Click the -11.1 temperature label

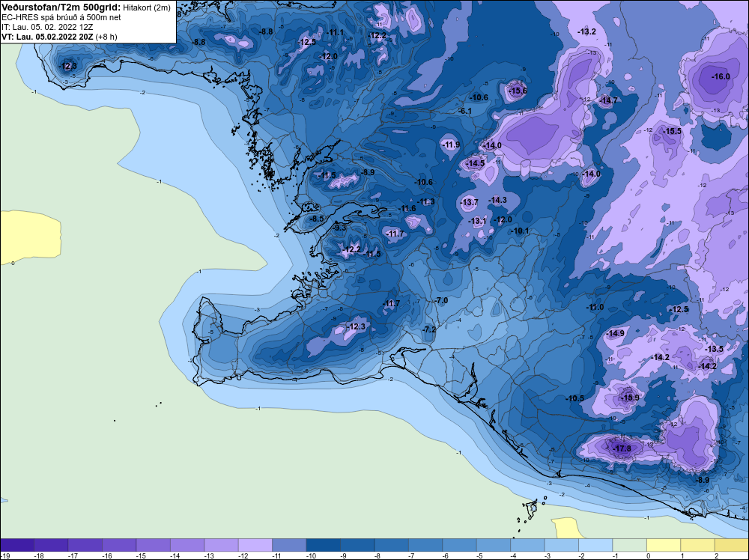334,32
